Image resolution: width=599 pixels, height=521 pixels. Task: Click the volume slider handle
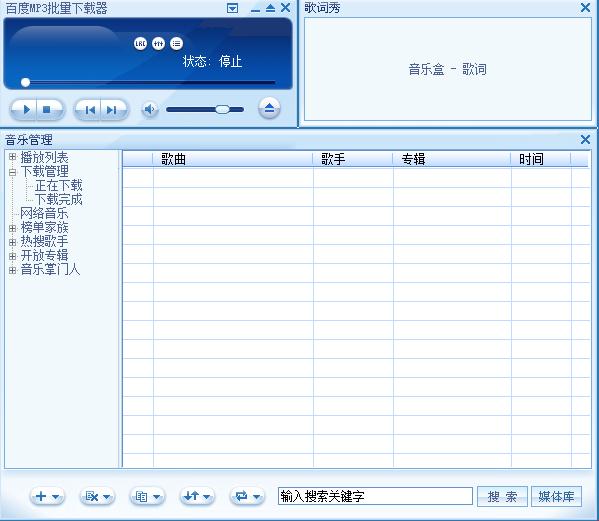222,110
